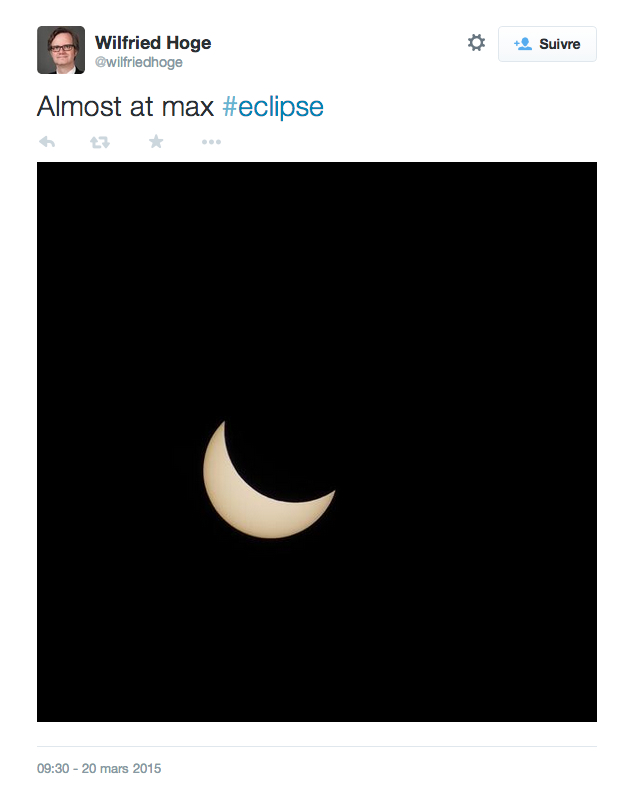Click the Wilfried Hoge display name
Viewport: 635px width, 806px height.
pyautogui.click(x=153, y=43)
